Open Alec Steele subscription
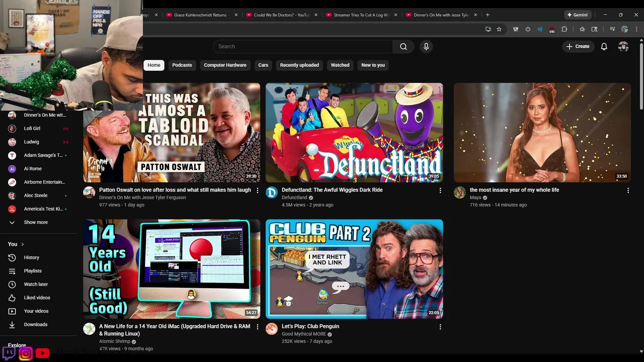This screenshot has height=362, width=644. (39, 196)
